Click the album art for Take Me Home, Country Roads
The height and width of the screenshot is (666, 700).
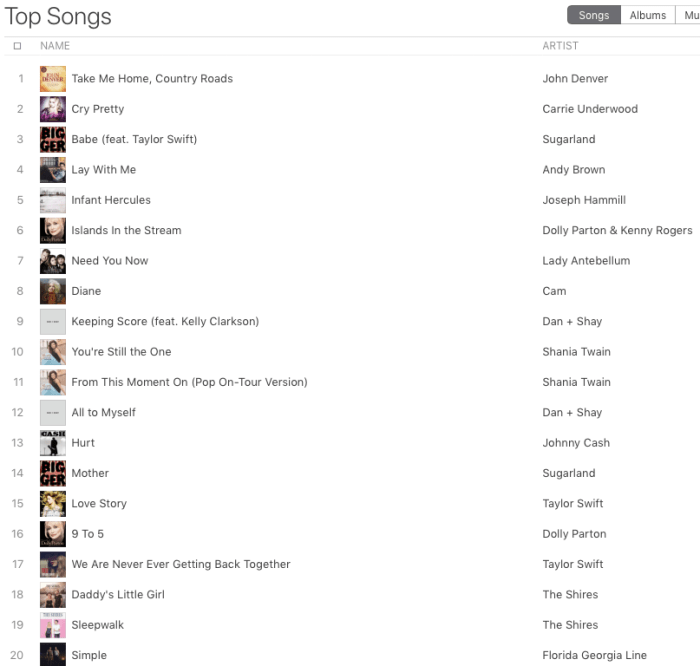53,79
